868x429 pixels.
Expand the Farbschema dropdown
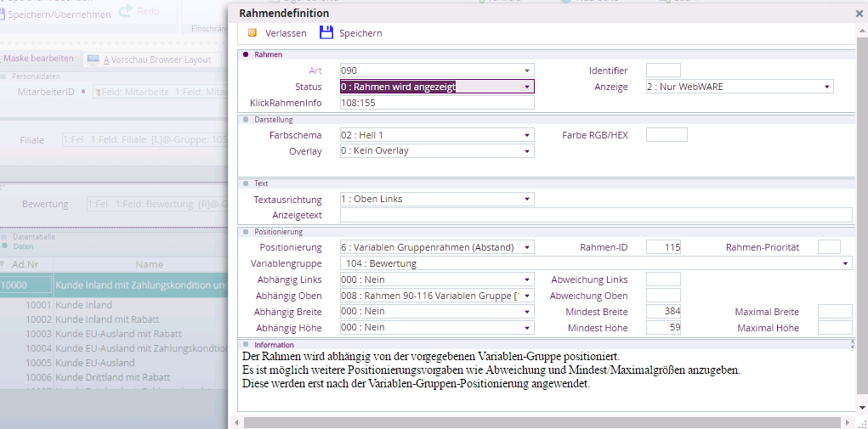[527, 135]
